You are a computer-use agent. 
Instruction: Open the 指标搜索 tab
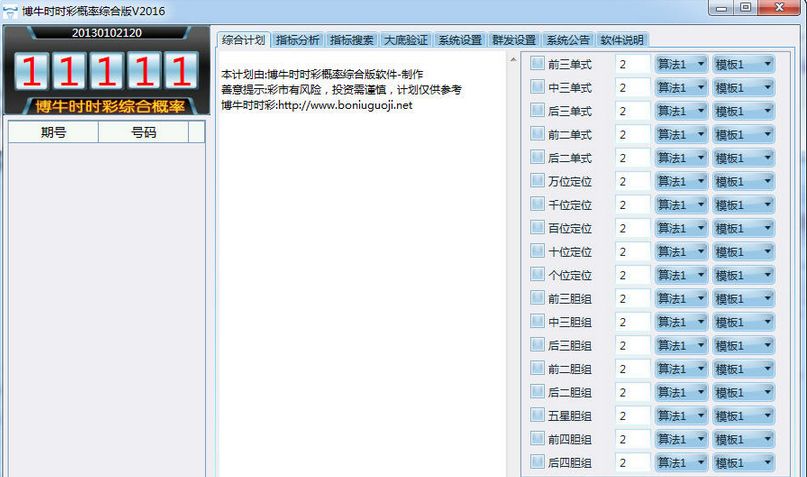(352, 40)
